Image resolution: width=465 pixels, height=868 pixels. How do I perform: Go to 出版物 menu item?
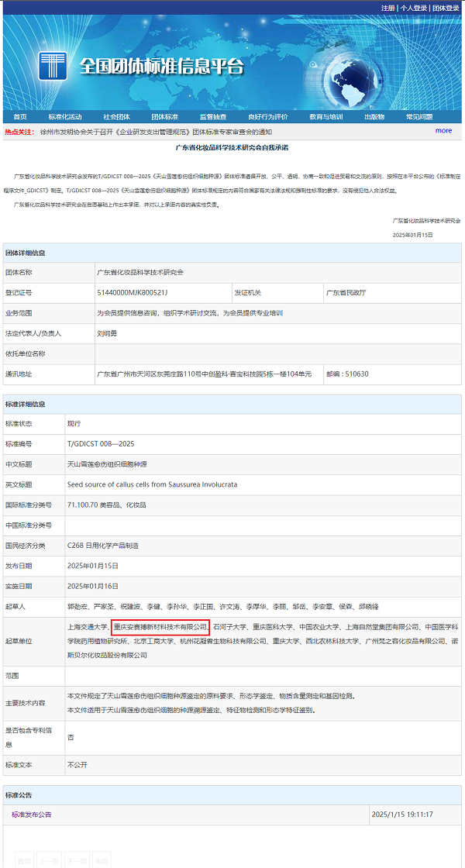point(374,117)
